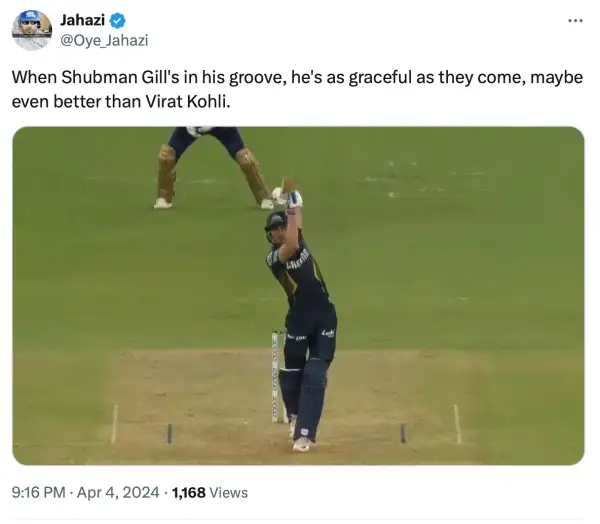Open Jahazi's profile avatar
The width and height of the screenshot is (600, 524).
tap(32, 30)
